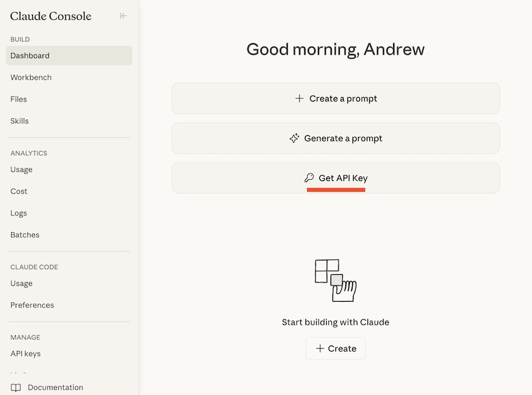Screen dimensions: 532x395
Task: Open the Cost analytics page
Action: click(x=19, y=192)
